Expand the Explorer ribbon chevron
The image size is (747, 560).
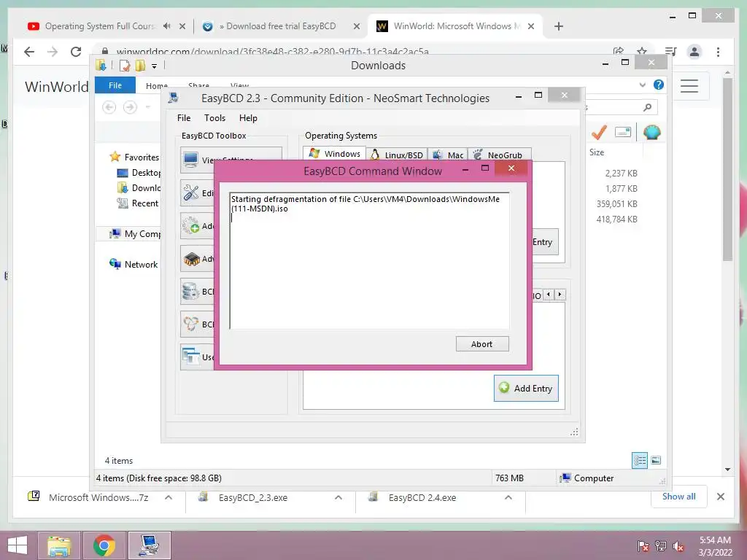click(x=642, y=85)
